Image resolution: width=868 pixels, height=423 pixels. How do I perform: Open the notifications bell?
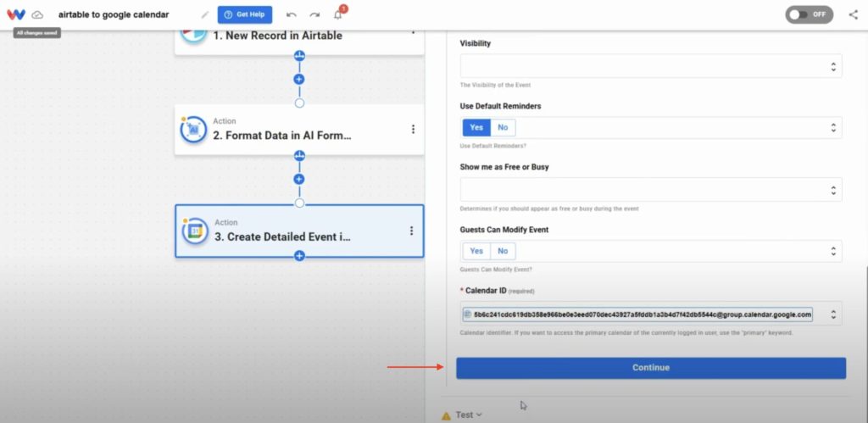(x=338, y=14)
